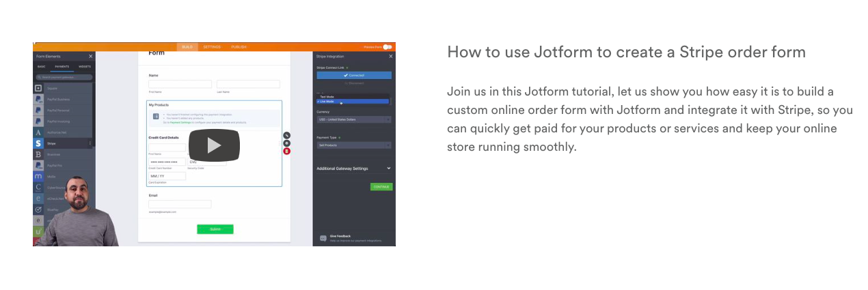Close the Stripe Integration panel

click(391, 56)
